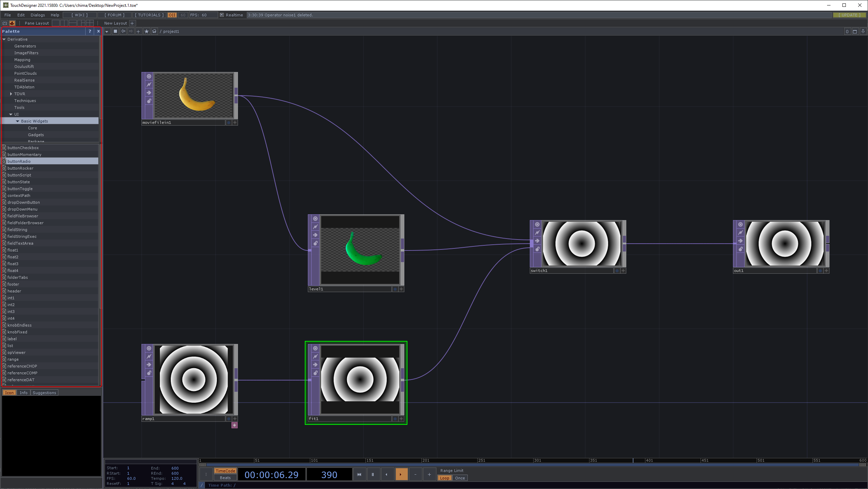Open the WIKI link button

pos(79,15)
